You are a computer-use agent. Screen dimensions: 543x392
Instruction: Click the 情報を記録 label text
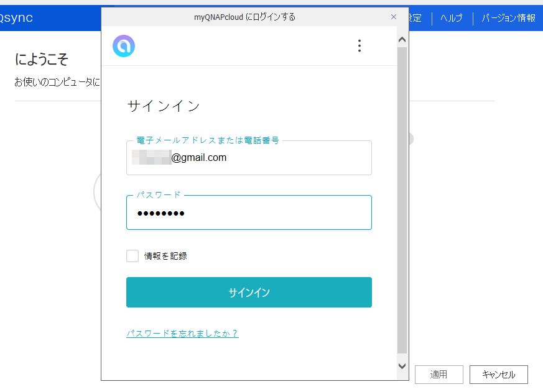pos(165,256)
